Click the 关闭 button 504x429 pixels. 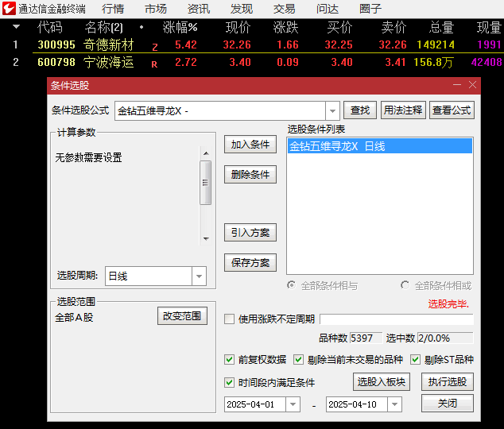point(447,403)
